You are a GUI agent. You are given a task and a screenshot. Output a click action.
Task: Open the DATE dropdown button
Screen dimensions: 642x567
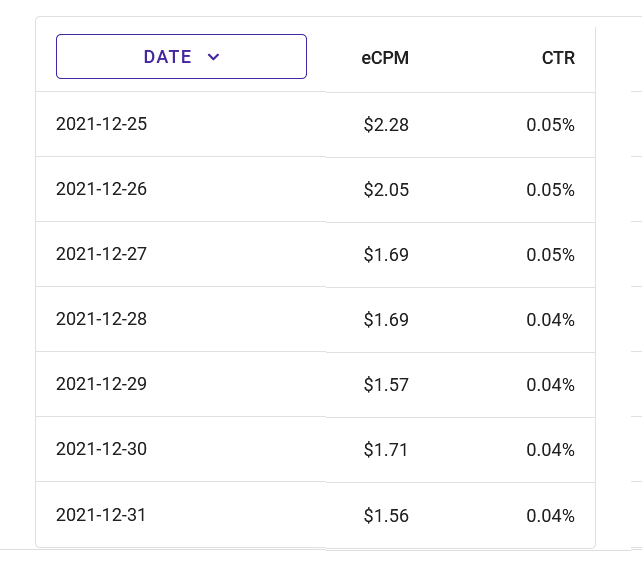click(181, 56)
